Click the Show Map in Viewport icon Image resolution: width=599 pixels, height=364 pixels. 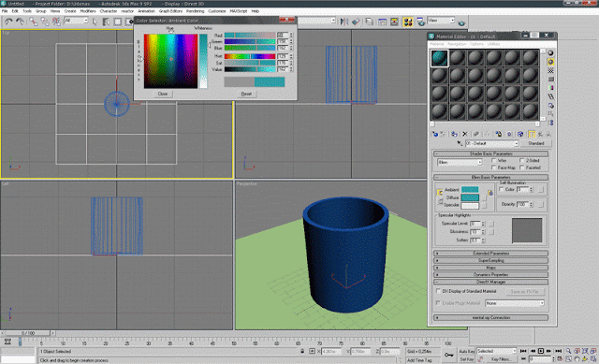(520, 134)
